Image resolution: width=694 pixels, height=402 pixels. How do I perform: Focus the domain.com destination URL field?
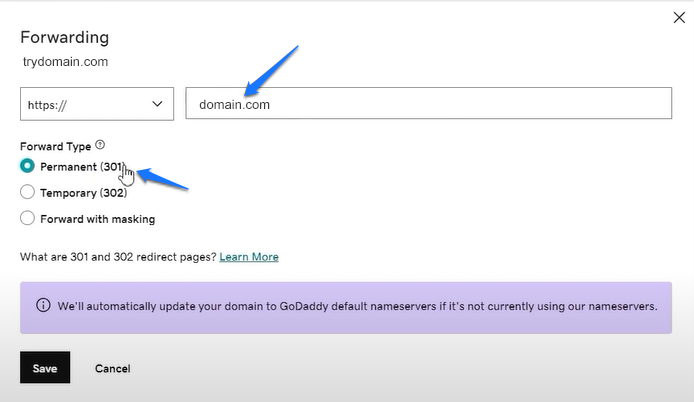pos(428,104)
